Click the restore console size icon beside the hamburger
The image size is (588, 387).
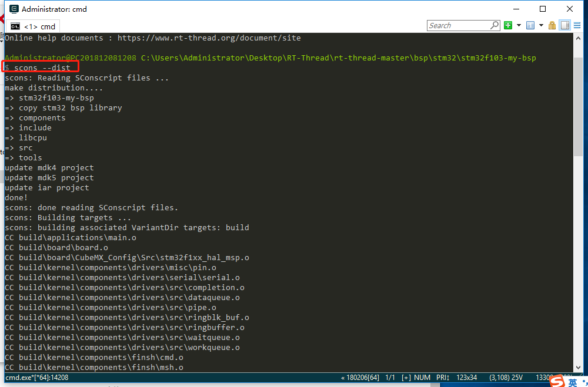(x=565, y=25)
